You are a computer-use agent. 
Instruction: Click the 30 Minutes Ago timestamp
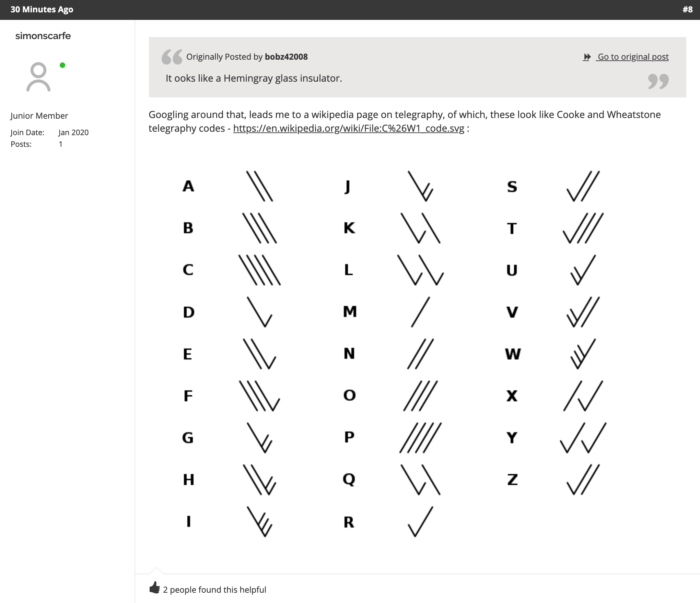coord(42,10)
